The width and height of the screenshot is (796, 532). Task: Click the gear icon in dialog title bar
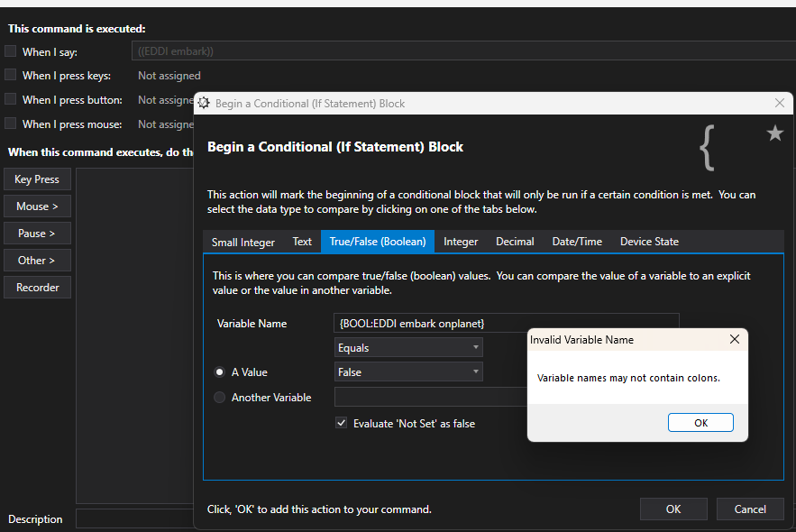(204, 103)
